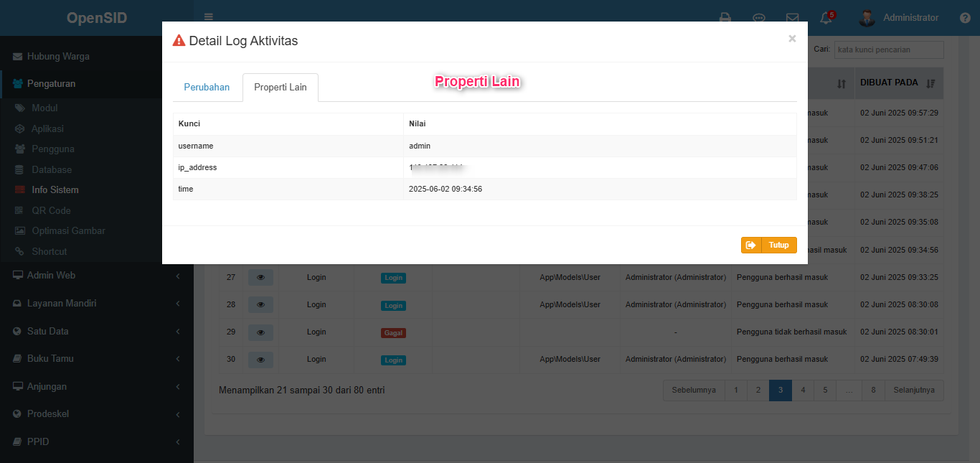View details eye icon for row 29
This screenshot has height=463, width=980.
(x=260, y=332)
